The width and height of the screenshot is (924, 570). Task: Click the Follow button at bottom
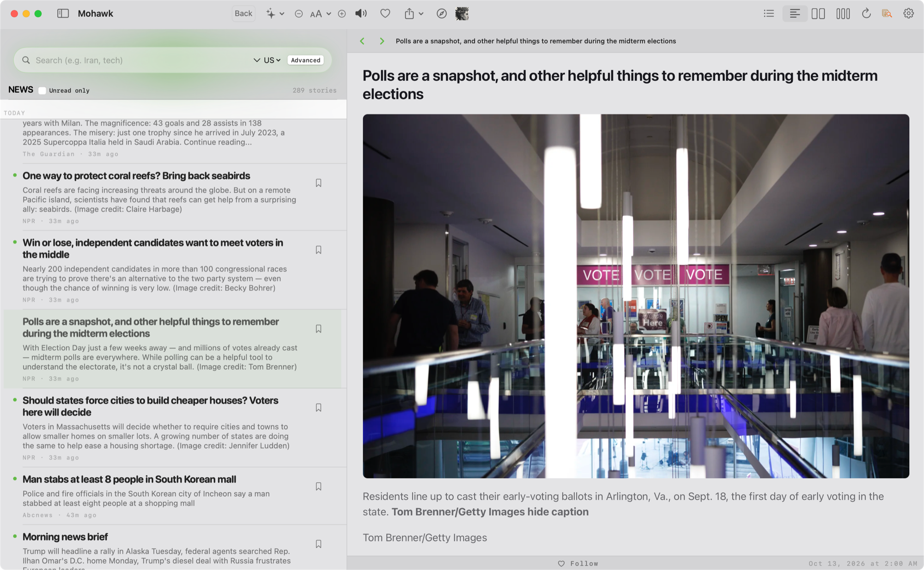click(577, 564)
